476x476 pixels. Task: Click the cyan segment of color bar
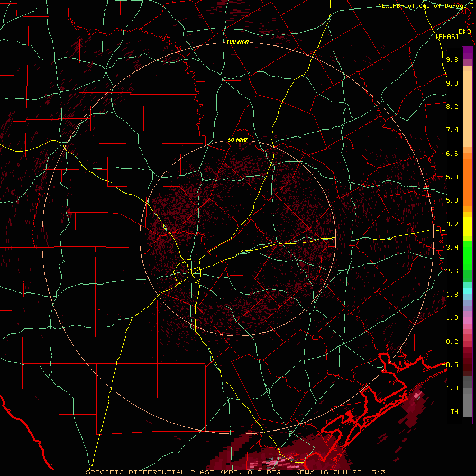[x=467, y=291]
